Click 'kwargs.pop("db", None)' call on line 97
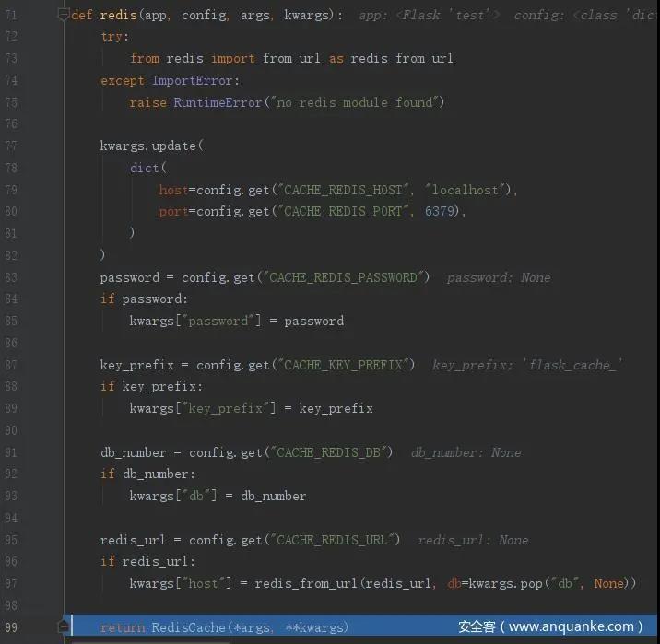 [548, 583]
